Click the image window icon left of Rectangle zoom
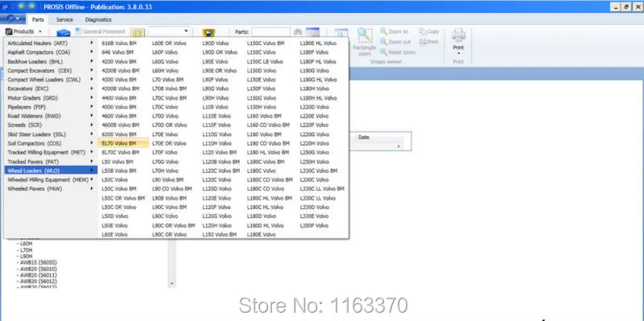This screenshot has width=644, height=321. [x=341, y=33]
